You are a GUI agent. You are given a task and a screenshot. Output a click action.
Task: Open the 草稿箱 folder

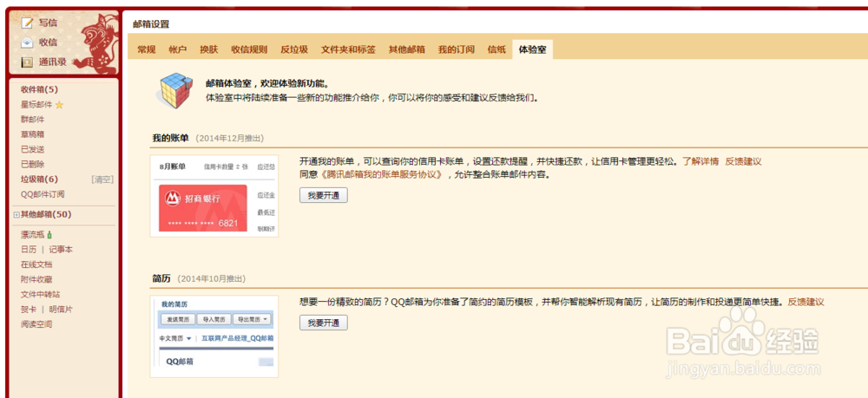(33, 134)
